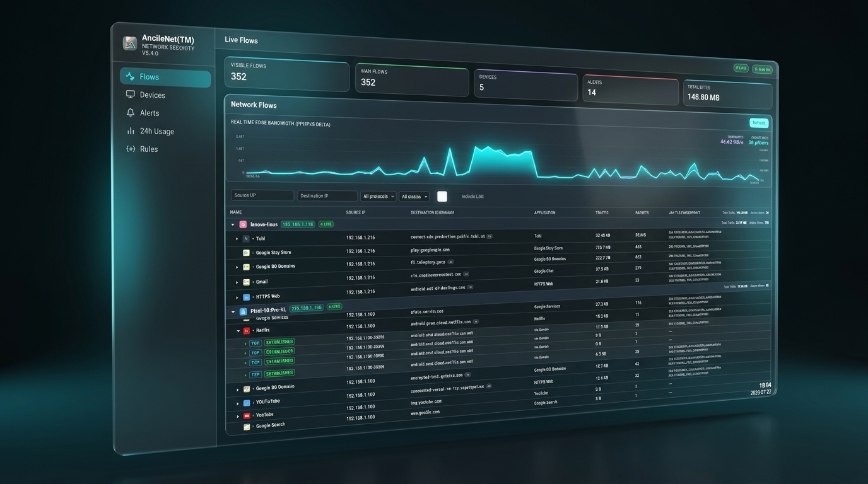Image resolution: width=868 pixels, height=484 pixels.
Task: Open the All states dropdown
Action: [414, 197]
